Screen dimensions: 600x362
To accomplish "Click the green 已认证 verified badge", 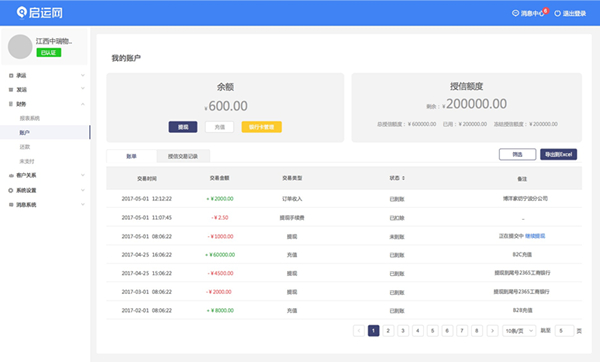I will coord(49,52).
